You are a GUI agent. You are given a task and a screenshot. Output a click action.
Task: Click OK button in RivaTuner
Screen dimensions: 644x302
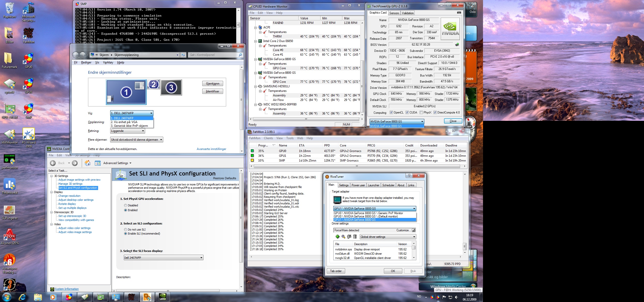click(393, 271)
